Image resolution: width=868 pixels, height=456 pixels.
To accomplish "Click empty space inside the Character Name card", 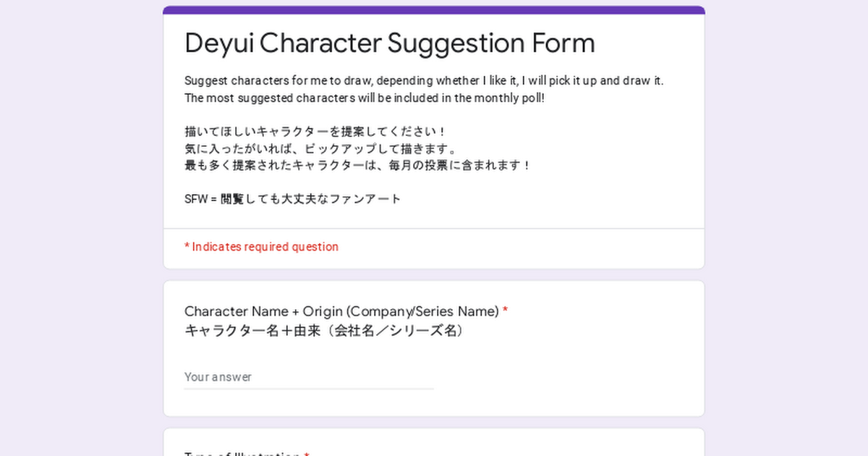I will click(x=579, y=369).
